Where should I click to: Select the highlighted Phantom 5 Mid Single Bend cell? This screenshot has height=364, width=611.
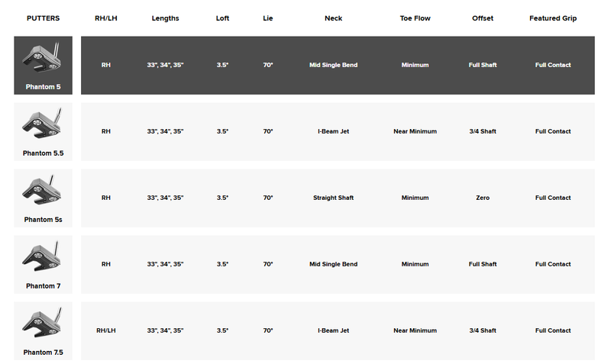coord(334,65)
